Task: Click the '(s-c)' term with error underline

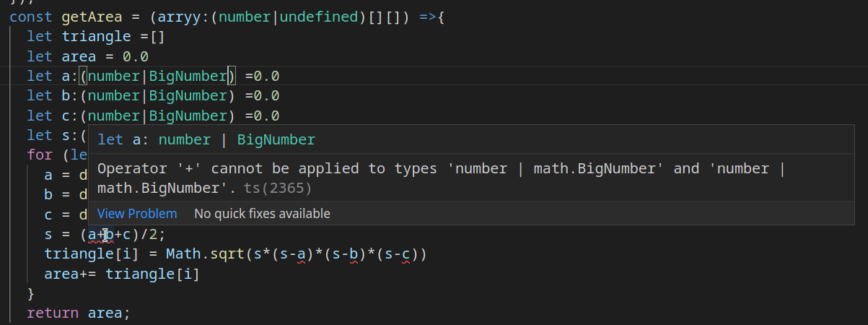Action: pyautogui.click(x=401, y=255)
